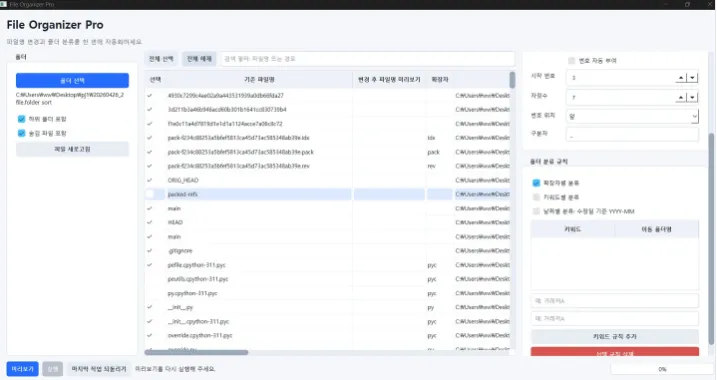The height and width of the screenshot is (380, 717).
Task: Click the add keyword rule button
Action: pos(615,337)
